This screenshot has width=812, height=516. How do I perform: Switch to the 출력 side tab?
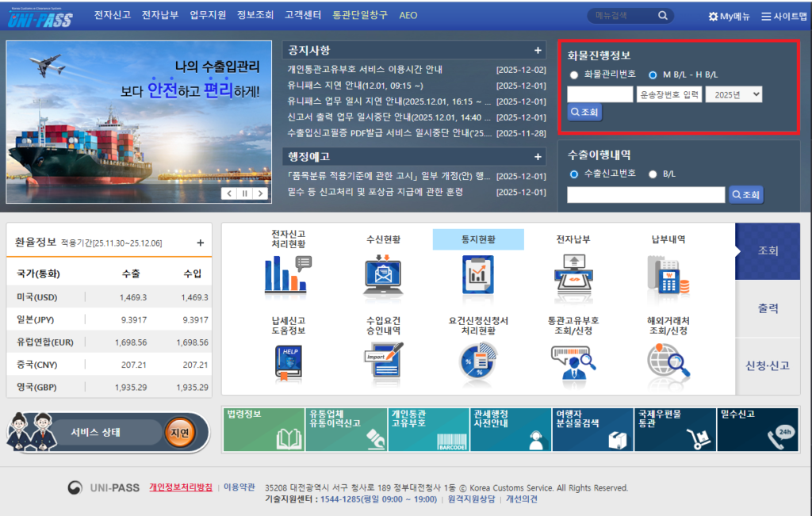coord(768,308)
